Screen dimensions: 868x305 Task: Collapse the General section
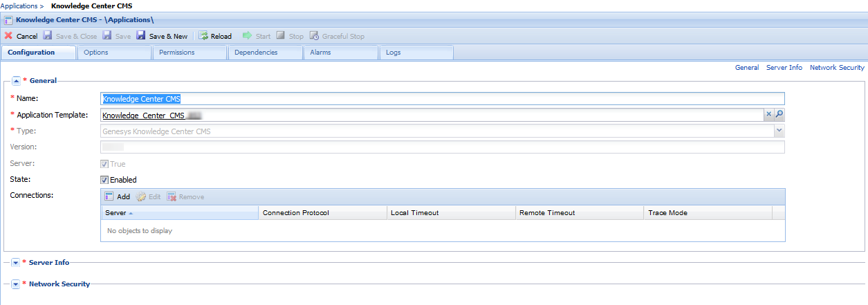coord(17,81)
